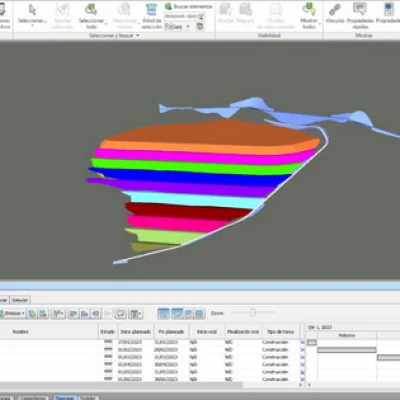Toggle the first highlighted Gantt display button
The width and height of the screenshot is (400, 400).
click(163, 313)
